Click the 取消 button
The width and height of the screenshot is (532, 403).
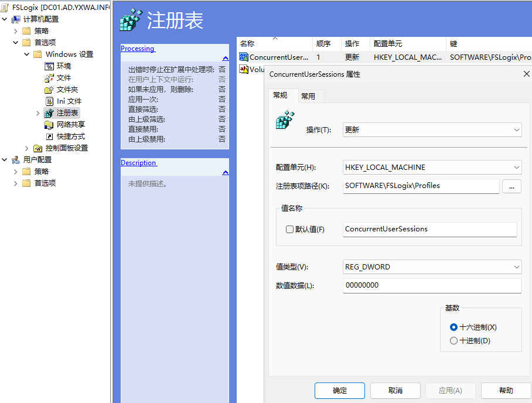point(395,391)
